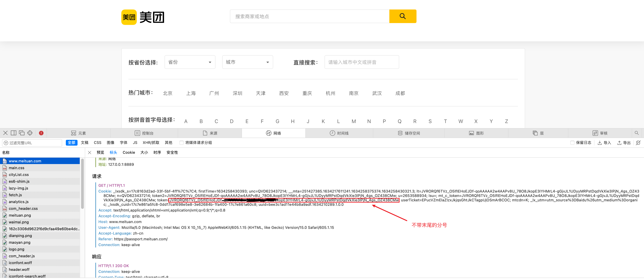Viewport: 644px width, 280px height.
Task: Select the cityList.css resource row
Action: 40,175
